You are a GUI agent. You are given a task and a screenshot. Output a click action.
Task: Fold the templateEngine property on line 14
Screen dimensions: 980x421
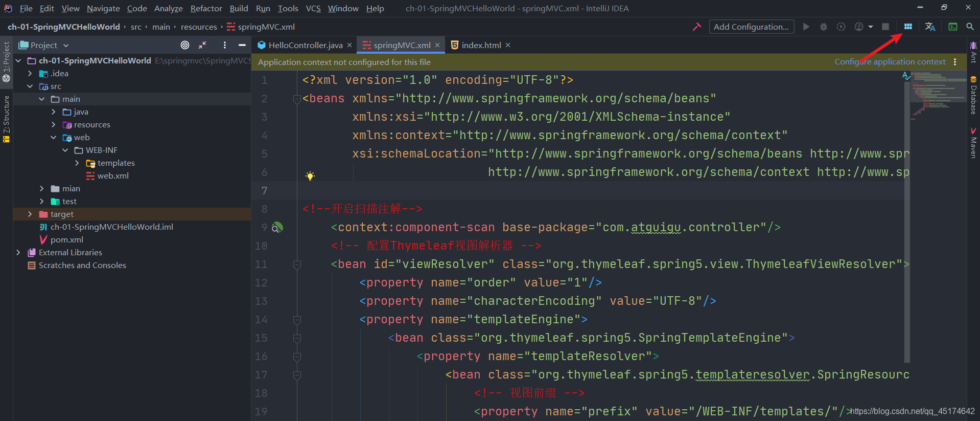pyautogui.click(x=297, y=320)
